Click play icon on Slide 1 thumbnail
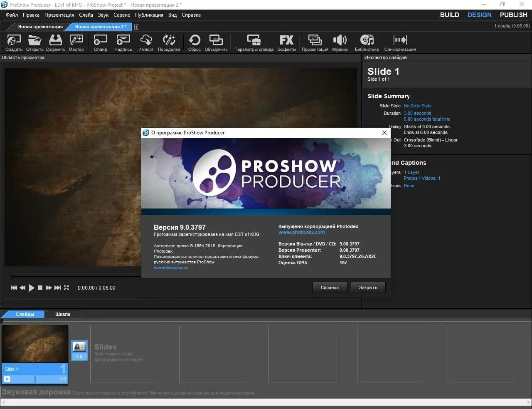 coord(7,379)
